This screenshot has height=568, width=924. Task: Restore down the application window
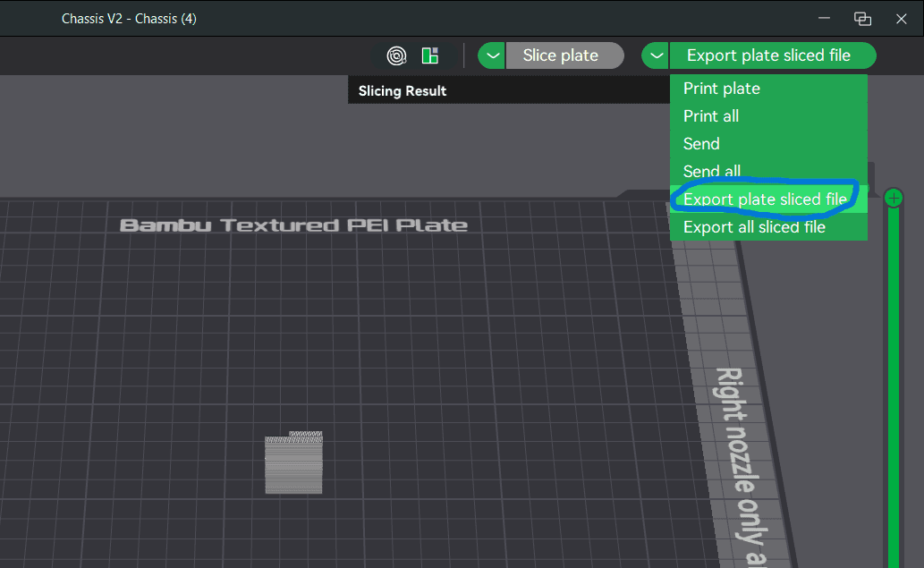(862, 19)
